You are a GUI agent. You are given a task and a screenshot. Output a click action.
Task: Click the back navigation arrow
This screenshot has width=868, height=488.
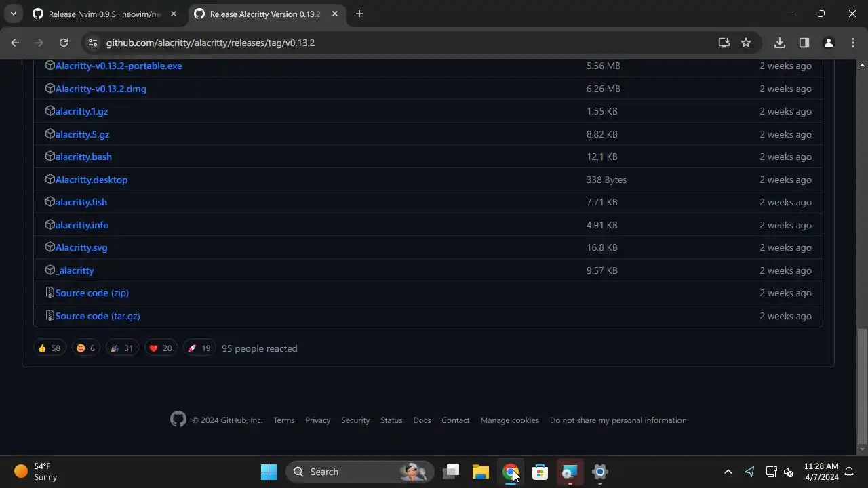[15, 43]
